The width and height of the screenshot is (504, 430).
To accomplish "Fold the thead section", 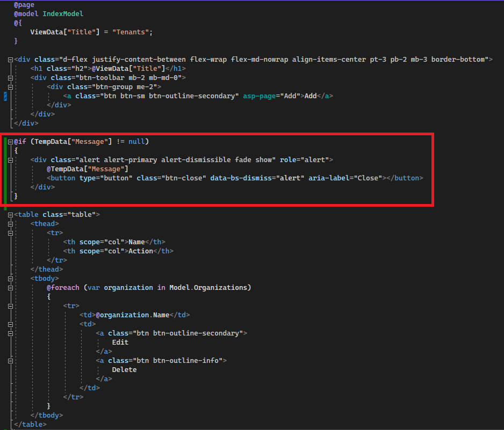I will pos(11,224).
